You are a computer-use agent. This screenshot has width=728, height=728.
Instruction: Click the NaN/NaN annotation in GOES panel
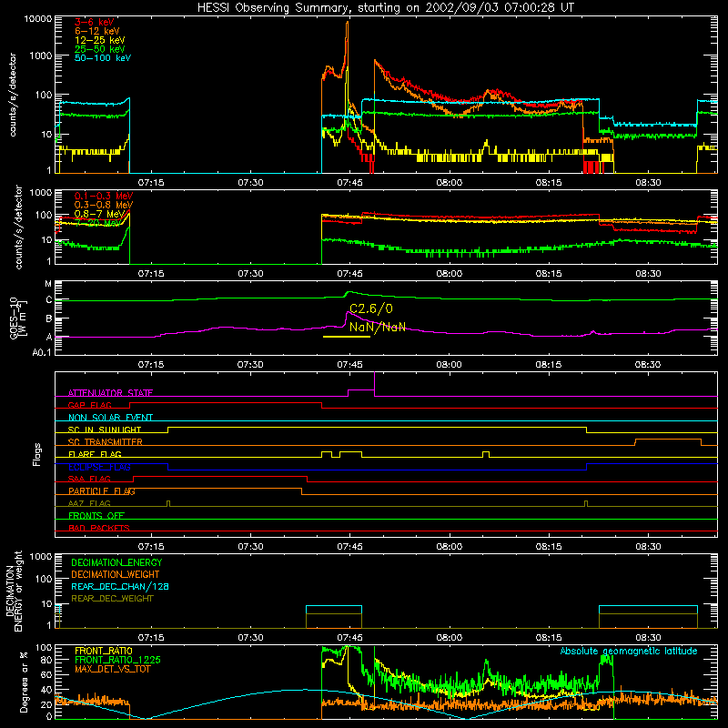(378, 327)
